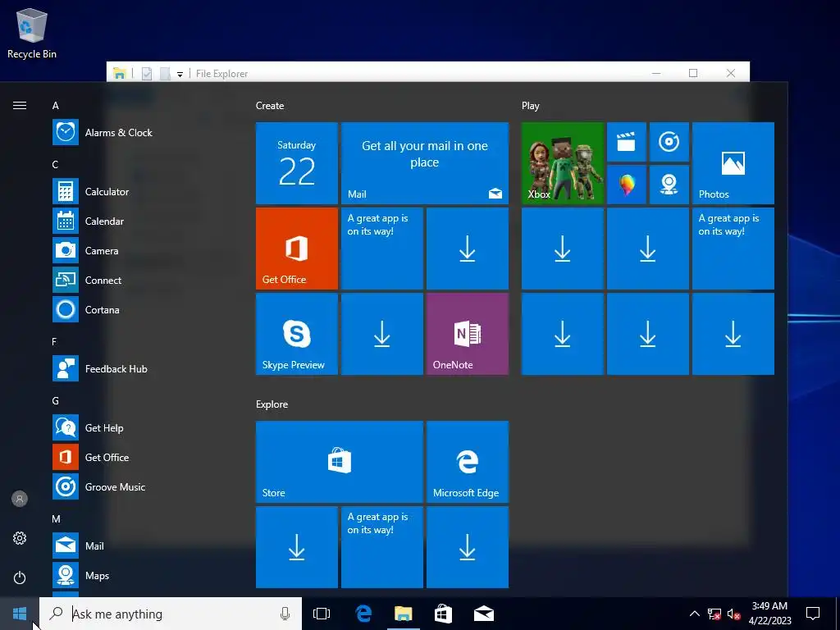Open the Photos tile

(733, 163)
